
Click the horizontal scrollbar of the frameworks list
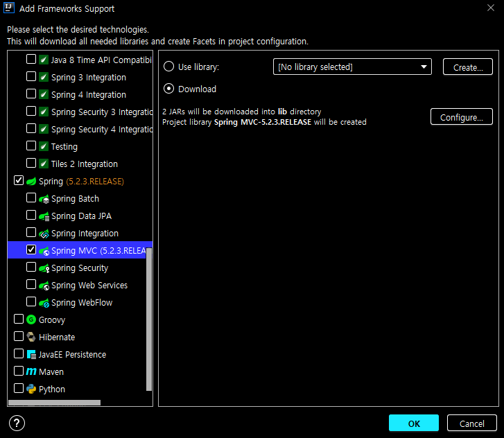pos(54,403)
